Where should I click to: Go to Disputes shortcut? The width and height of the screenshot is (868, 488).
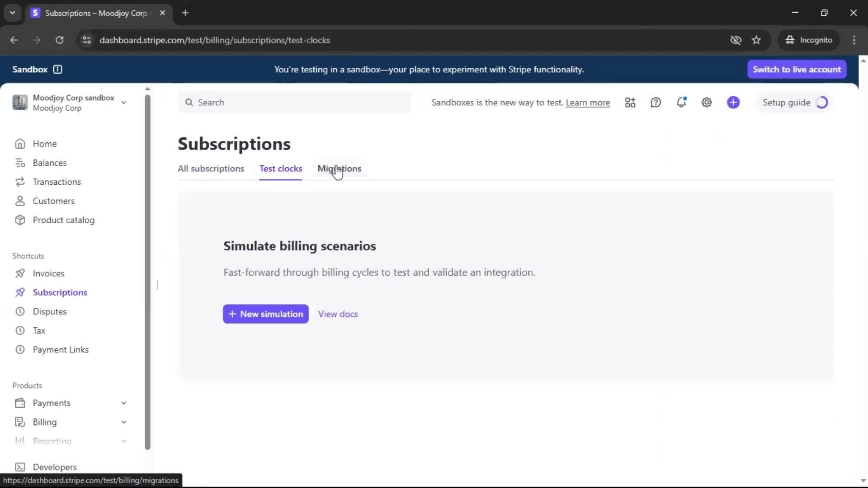coord(49,311)
